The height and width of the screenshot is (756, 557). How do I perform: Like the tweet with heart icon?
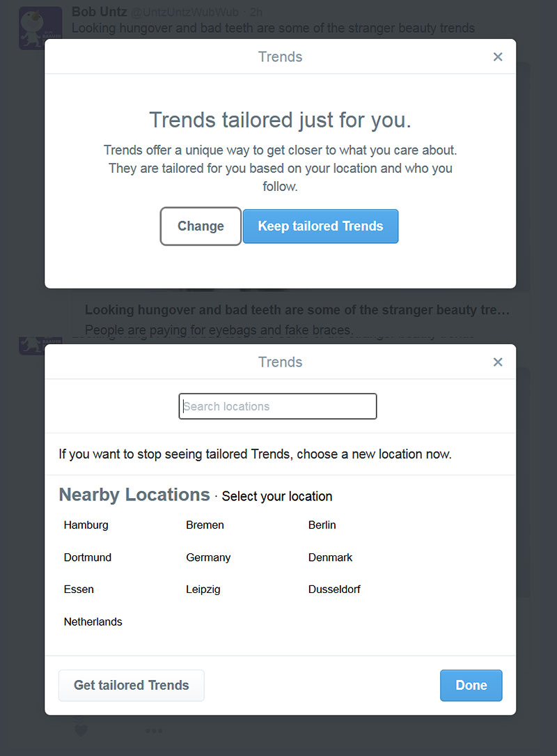(x=81, y=730)
